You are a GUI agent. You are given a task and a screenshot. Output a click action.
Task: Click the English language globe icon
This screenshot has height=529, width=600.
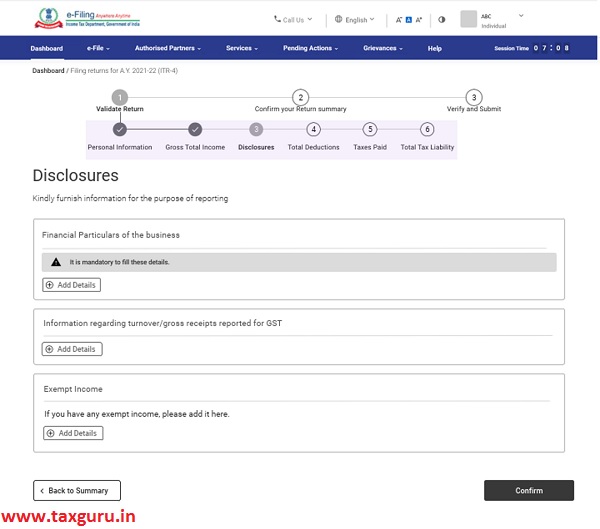click(x=338, y=19)
